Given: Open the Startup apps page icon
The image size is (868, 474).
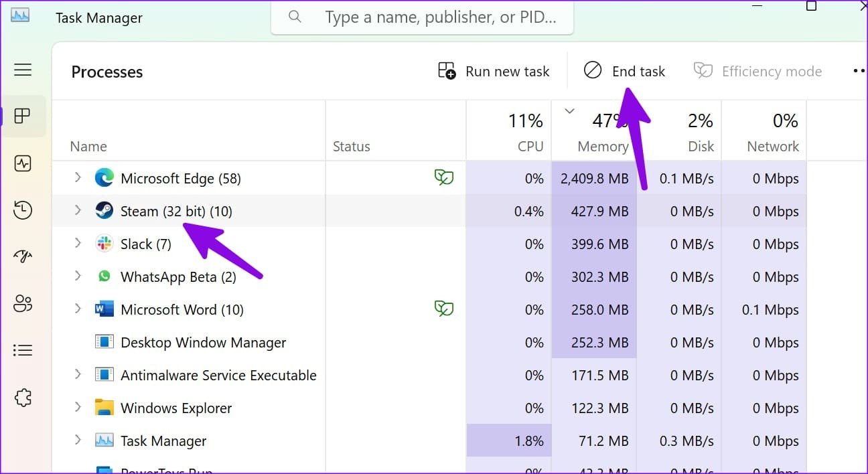Looking at the screenshot, I should pyautogui.click(x=23, y=257).
